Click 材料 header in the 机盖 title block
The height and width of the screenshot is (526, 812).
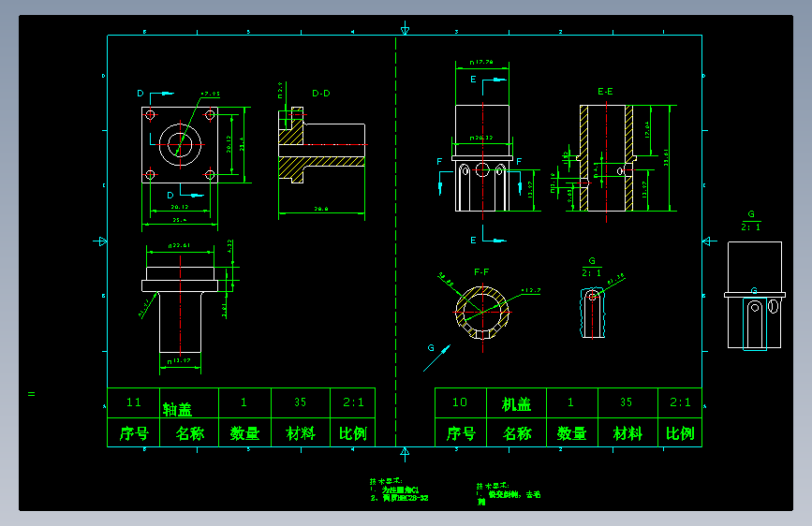pos(627,433)
